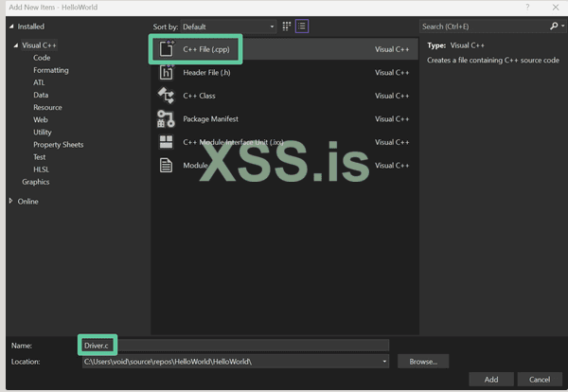Select the C++ File (.cpp) template icon

(167, 48)
